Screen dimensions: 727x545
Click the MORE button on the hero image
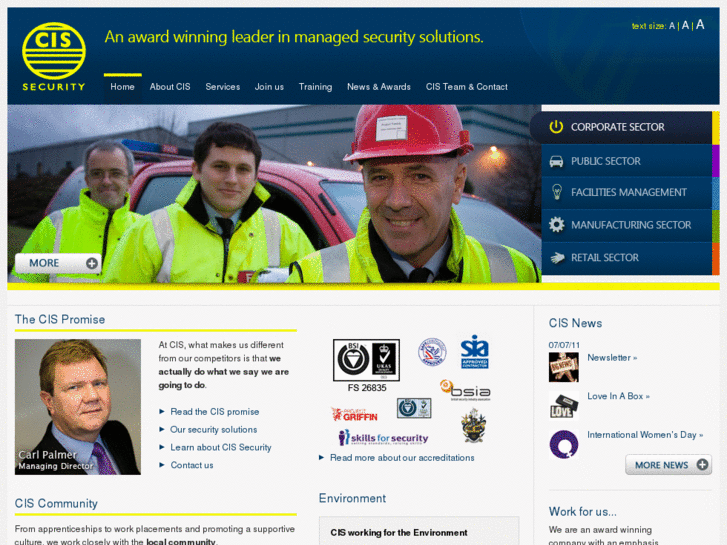(x=58, y=263)
